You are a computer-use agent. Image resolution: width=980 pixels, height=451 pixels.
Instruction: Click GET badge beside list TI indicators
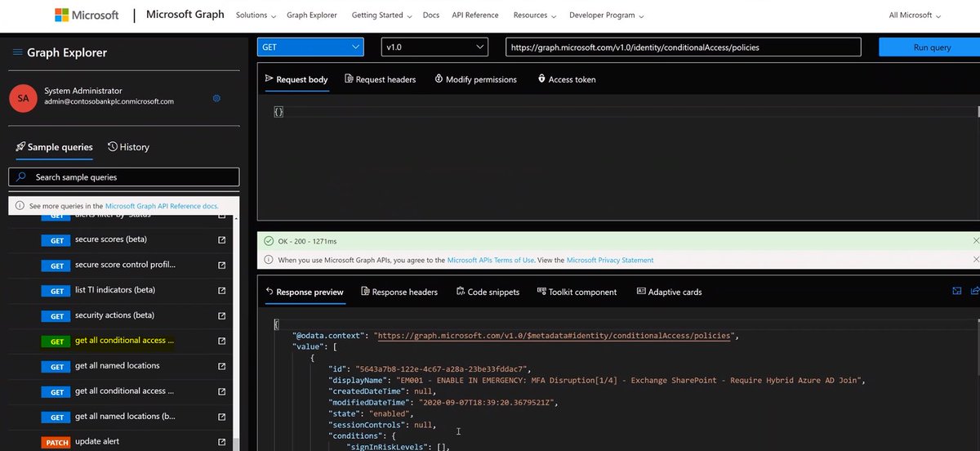coord(56,291)
